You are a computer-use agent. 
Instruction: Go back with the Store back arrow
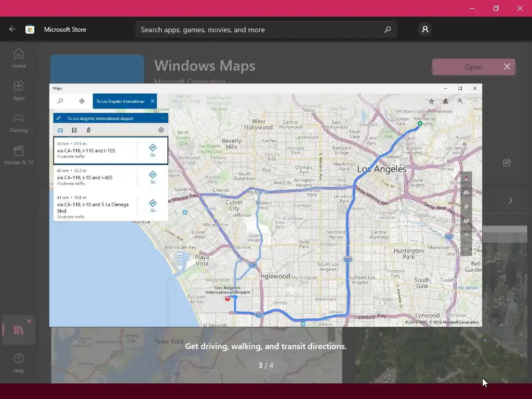click(x=12, y=30)
